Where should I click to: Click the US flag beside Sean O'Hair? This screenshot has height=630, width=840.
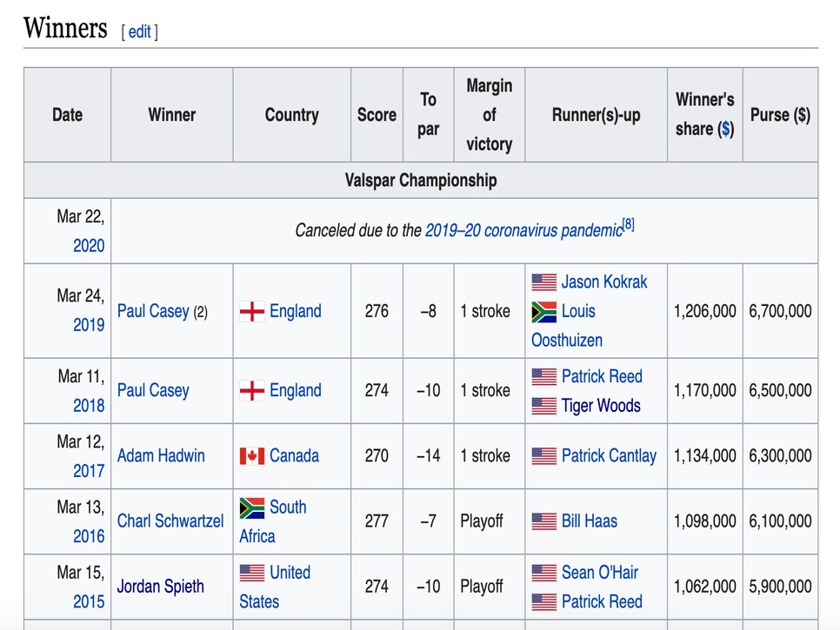pyautogui.click(x=543, y=573)
